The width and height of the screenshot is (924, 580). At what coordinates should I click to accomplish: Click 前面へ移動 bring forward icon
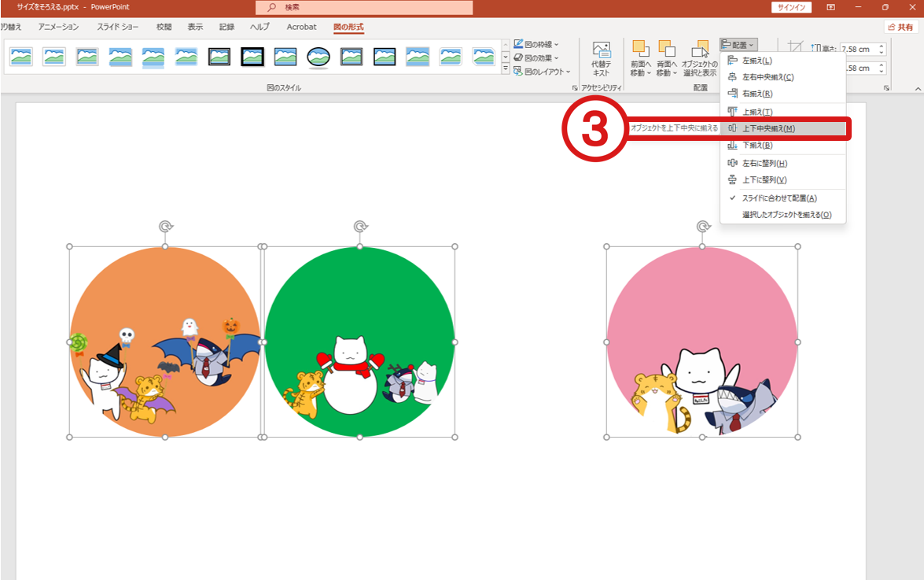tap(641, 49)
